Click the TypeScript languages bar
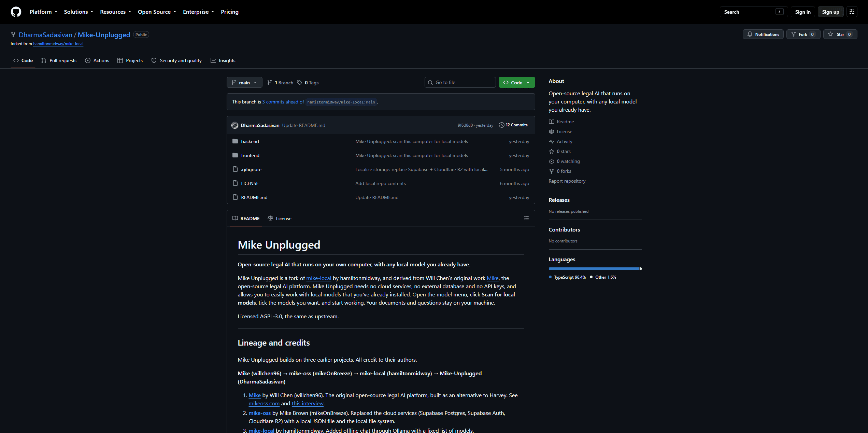 tap(594, 269)
